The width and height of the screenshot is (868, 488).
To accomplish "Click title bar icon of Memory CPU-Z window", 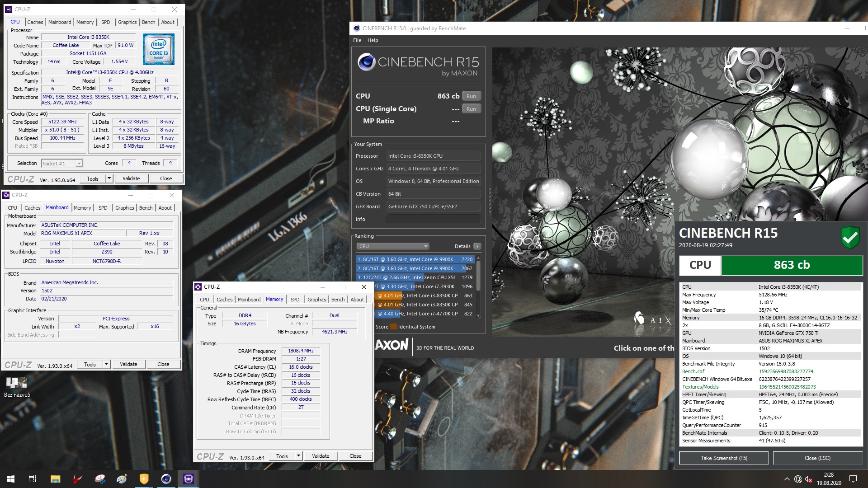I will [x=198, y=287].
